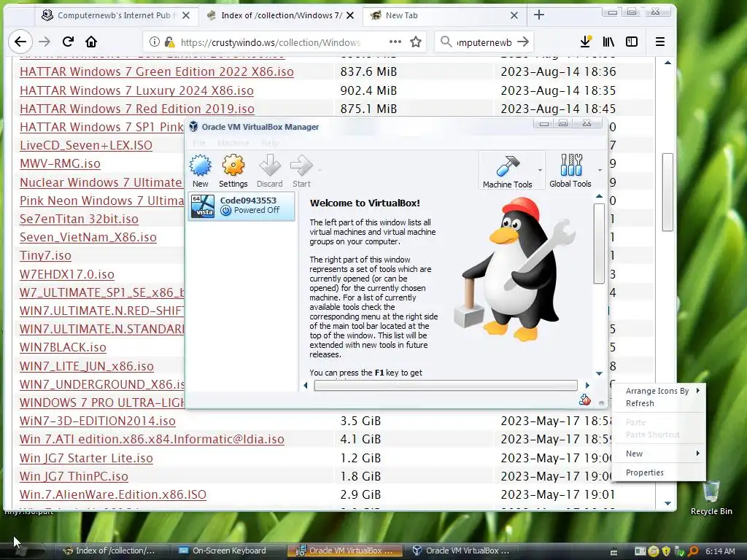Viewport: 747px width, 560px height.
Task: Select the Code0943553 virtual machine
Action: (x=241, y=206)
